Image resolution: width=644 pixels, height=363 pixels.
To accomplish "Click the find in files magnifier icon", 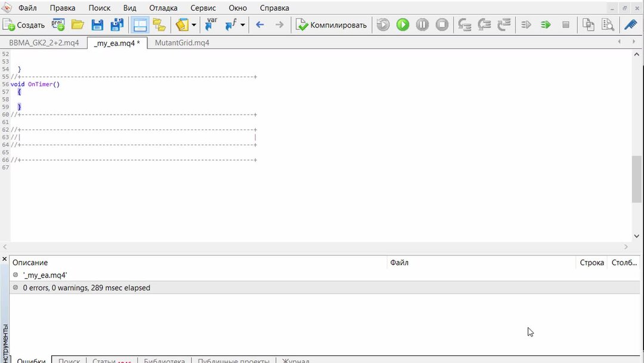I will pos(608,25).
